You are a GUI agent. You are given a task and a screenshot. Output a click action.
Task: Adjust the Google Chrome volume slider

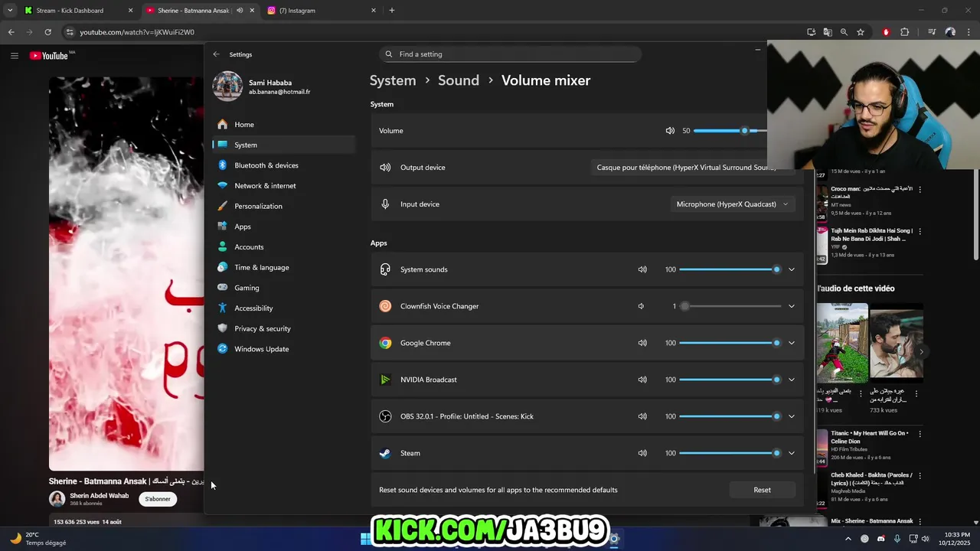pos(730,343)
